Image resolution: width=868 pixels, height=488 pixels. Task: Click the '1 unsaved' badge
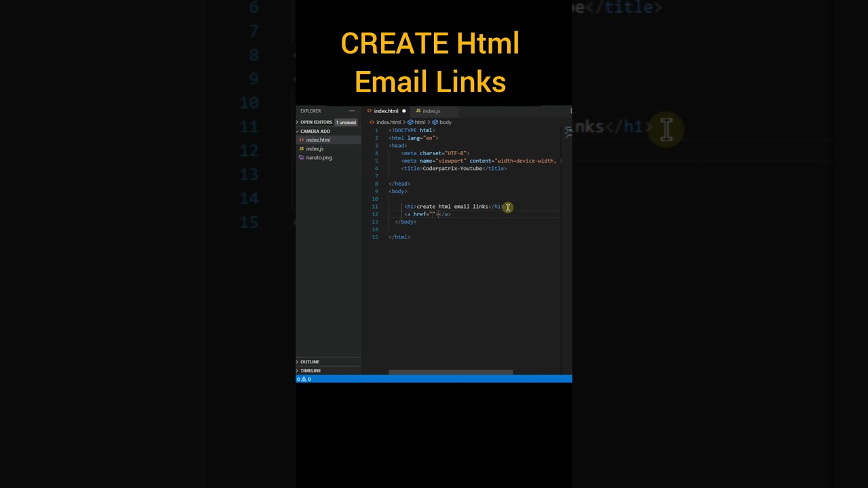pyautogui.click(x=346, y=122)
